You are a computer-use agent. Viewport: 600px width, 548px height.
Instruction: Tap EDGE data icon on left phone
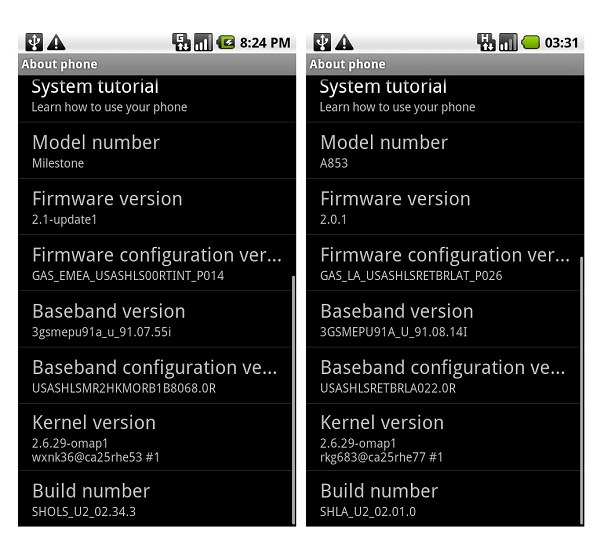182,42
